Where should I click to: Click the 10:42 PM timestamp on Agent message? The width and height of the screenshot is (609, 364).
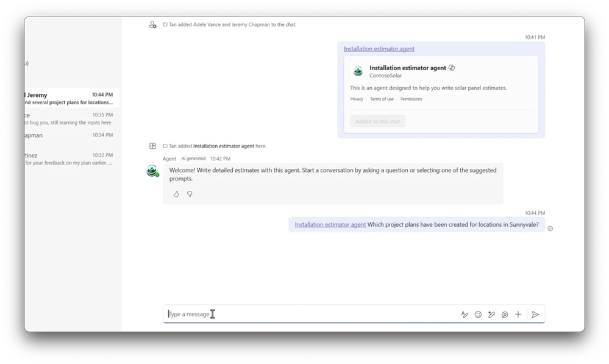220,159
